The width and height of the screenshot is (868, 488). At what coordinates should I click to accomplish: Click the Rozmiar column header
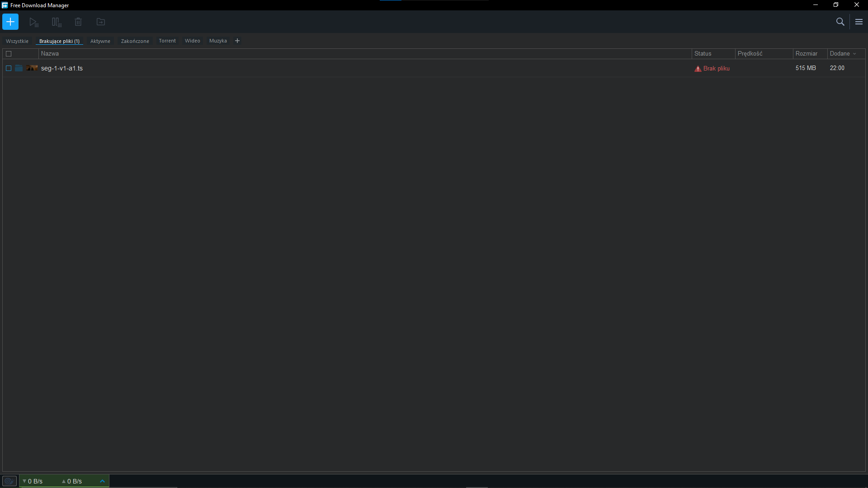(807, 54)
